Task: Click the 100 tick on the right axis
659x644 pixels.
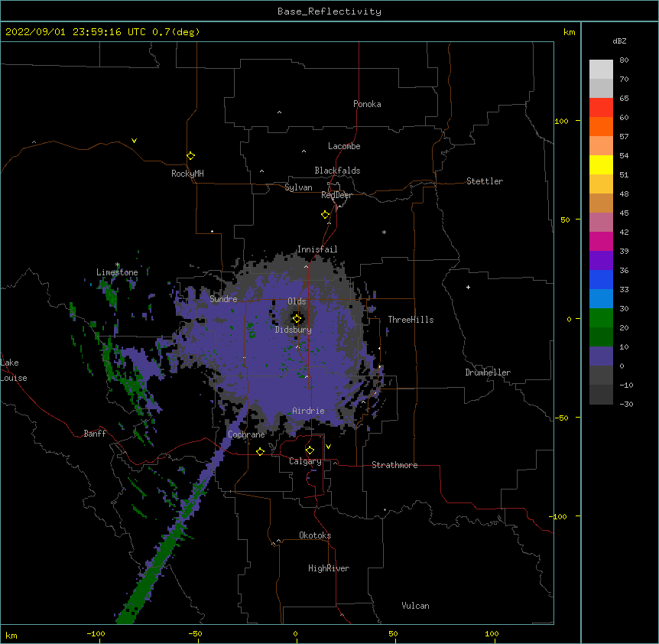Action: click(561, 121)
